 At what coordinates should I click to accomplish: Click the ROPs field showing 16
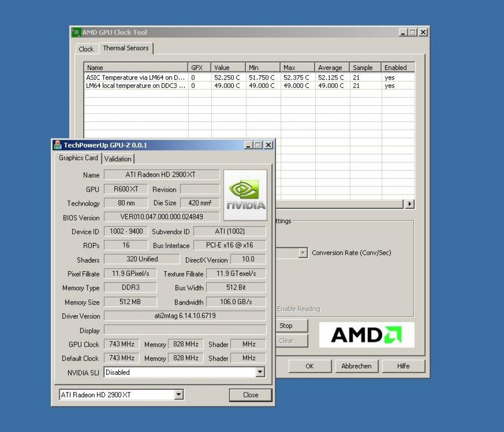point(126,245)
